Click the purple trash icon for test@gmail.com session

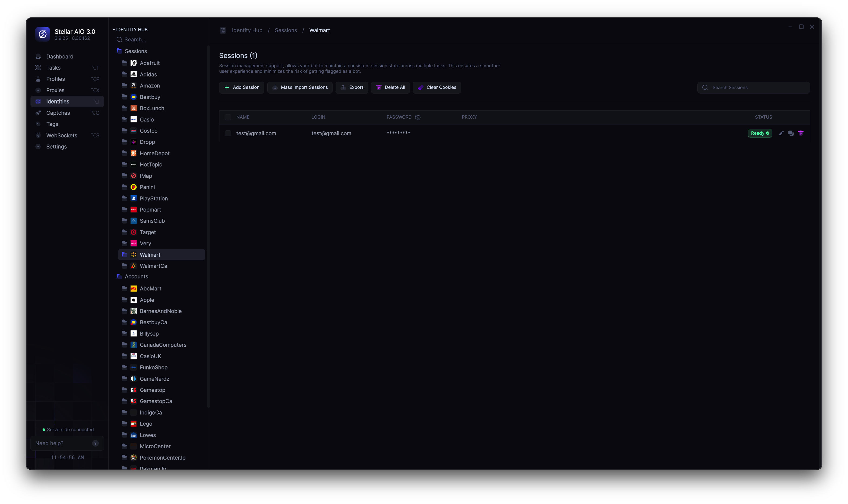tap(801, 133)
